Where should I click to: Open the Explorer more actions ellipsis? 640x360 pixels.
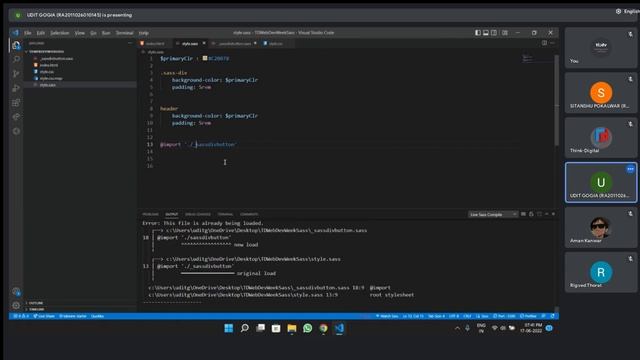click(130, 43)
